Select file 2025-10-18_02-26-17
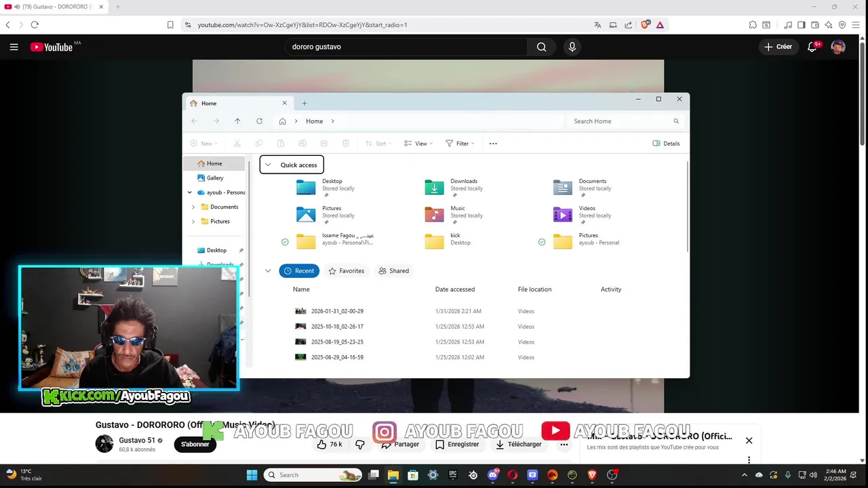The height and width of the screenshot is (488, 868). [x=337, y=327]
